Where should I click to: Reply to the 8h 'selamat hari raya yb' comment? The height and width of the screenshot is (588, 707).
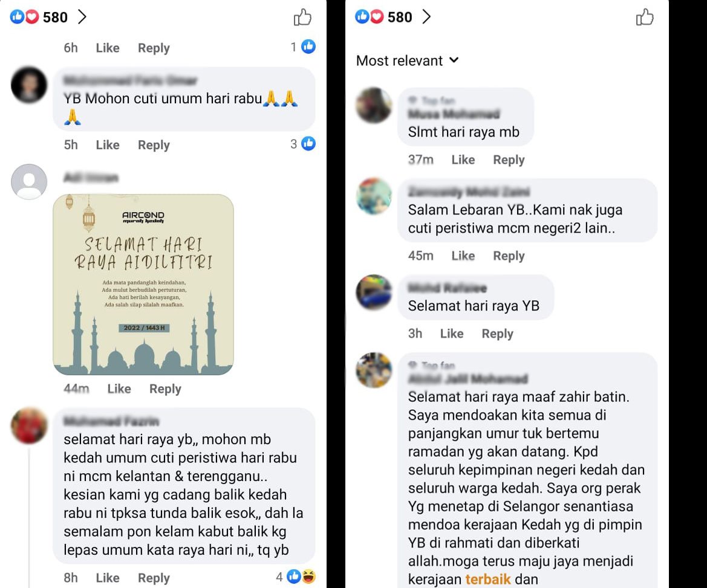click(x=154, y=578)
